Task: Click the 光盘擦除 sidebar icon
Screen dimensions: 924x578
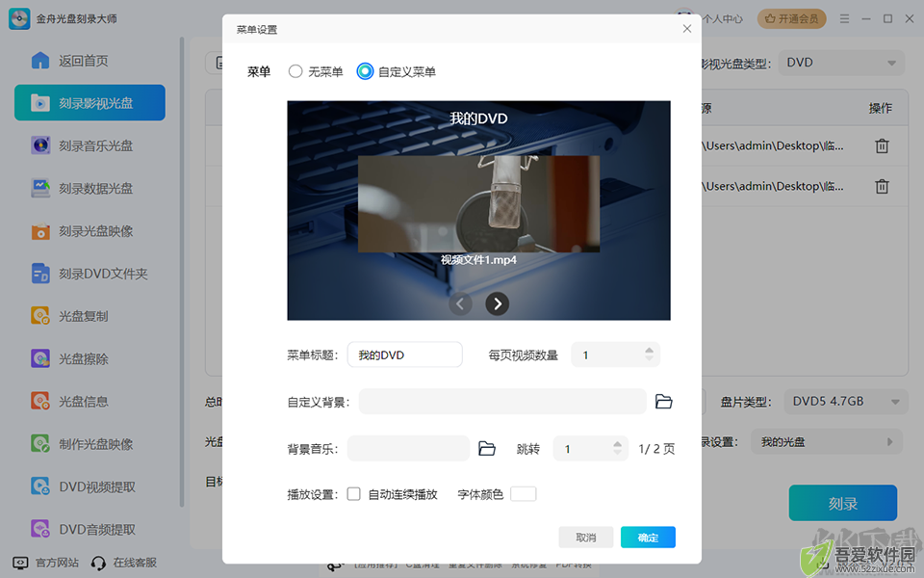Action: (40, 358)
